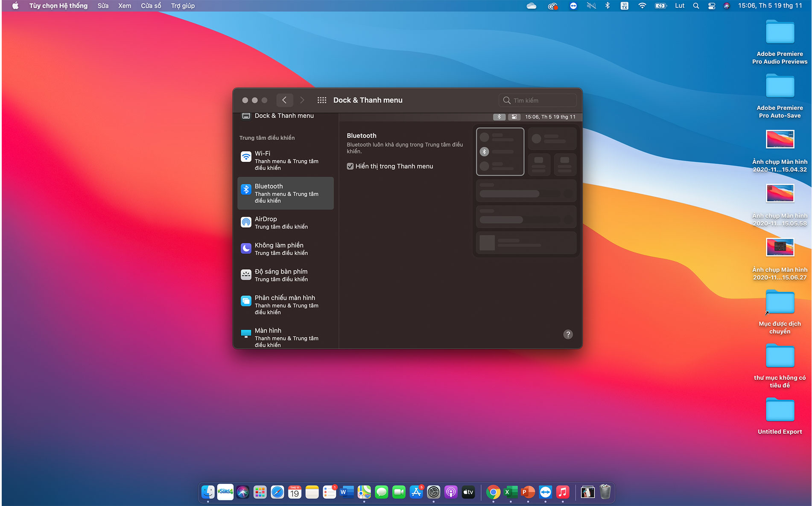Click the Tìm kiếm search field
Screen dimensions: 812x506
pyautogui.click(x=537, y=100)
